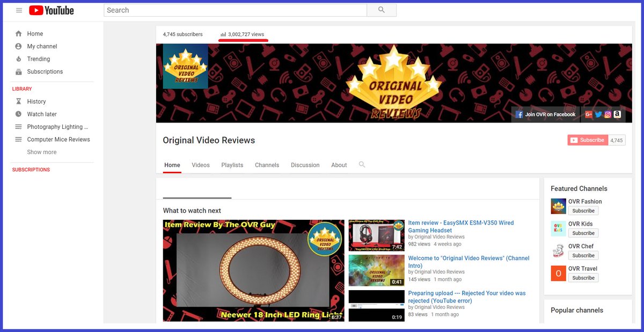Open the Twitter banner icon

598,114
